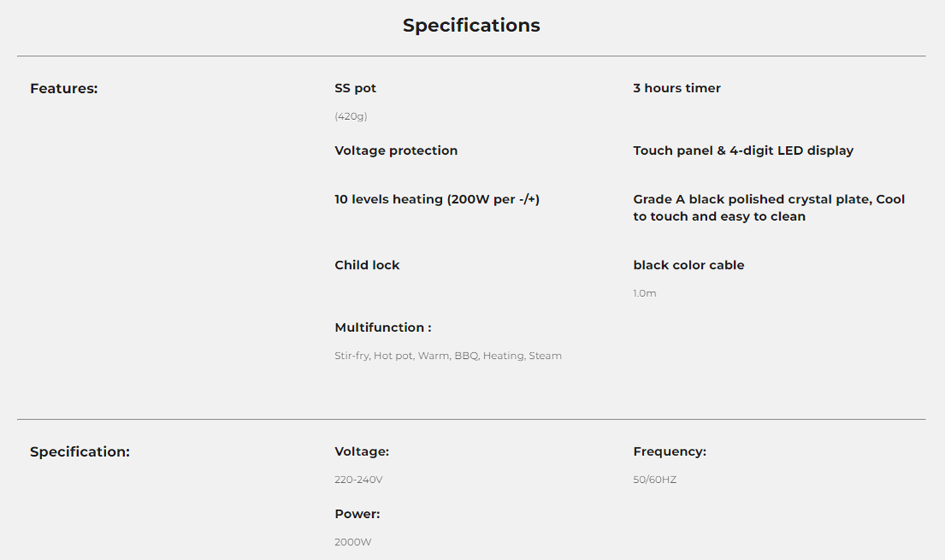945x560 pixels.
Task: Click the SS pot feature title
Action: 355,88
